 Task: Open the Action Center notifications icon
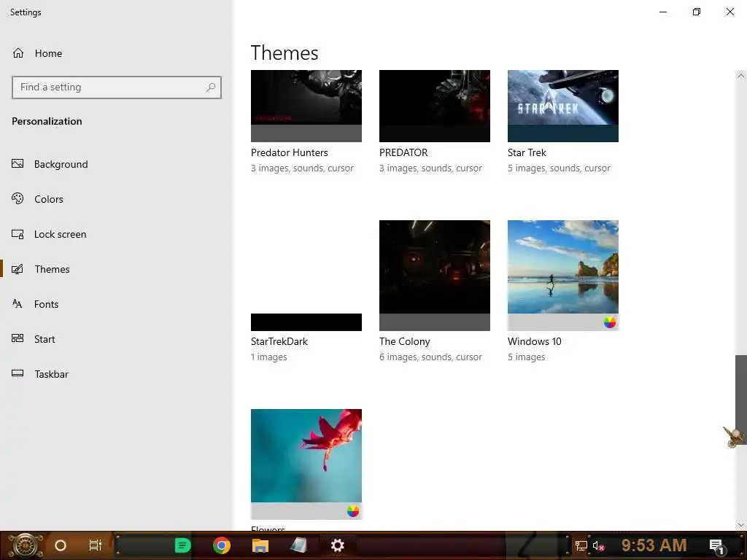pyautogui.click(x=717, y=546)
